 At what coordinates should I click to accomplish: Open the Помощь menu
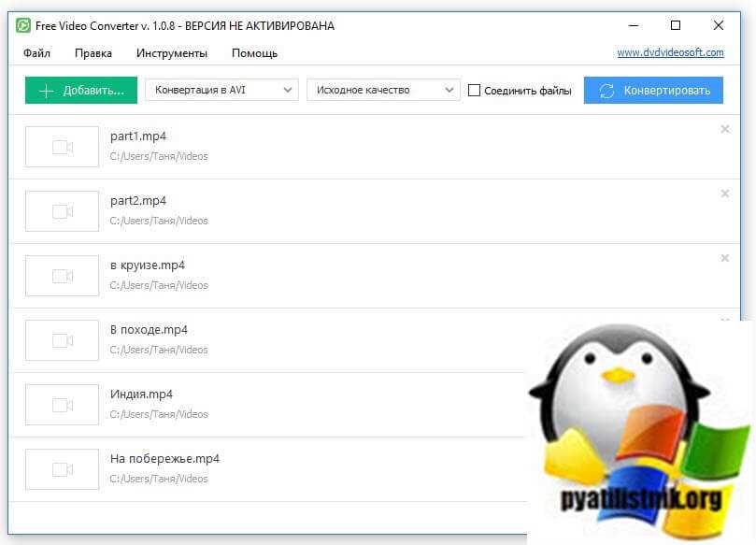point(254,53)
